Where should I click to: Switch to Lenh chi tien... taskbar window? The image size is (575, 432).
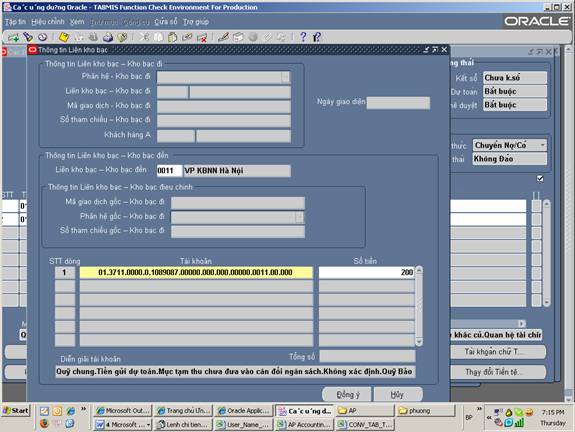point(183,425)
